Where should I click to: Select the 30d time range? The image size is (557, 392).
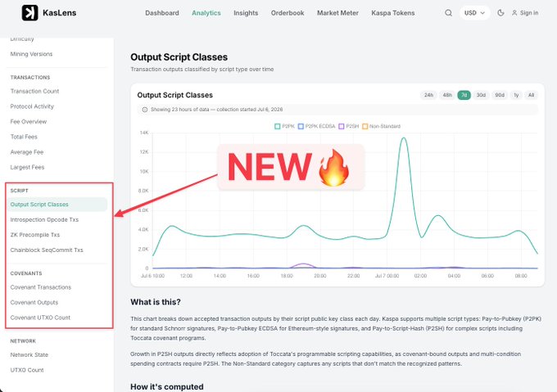pos(481,95)
